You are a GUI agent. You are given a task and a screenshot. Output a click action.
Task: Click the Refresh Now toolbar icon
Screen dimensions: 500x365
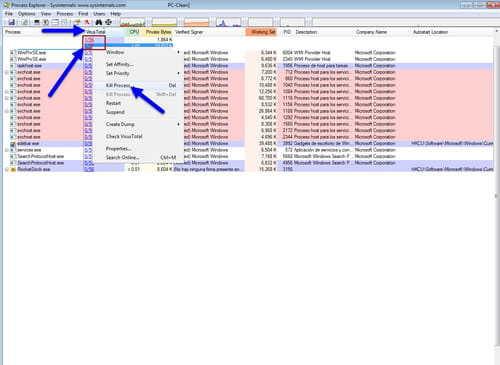(x=25, y=22)
